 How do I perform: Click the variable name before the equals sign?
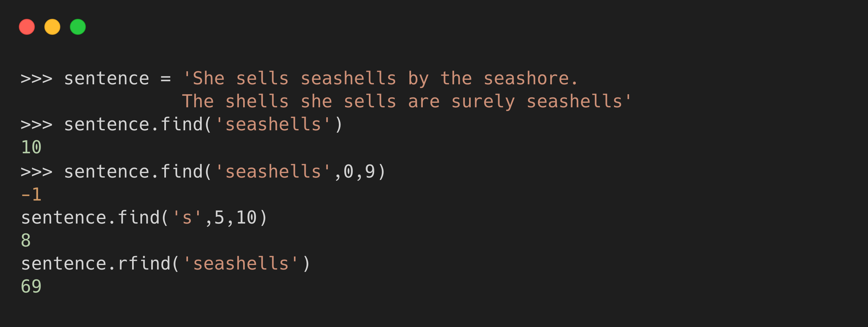(107, 79)
